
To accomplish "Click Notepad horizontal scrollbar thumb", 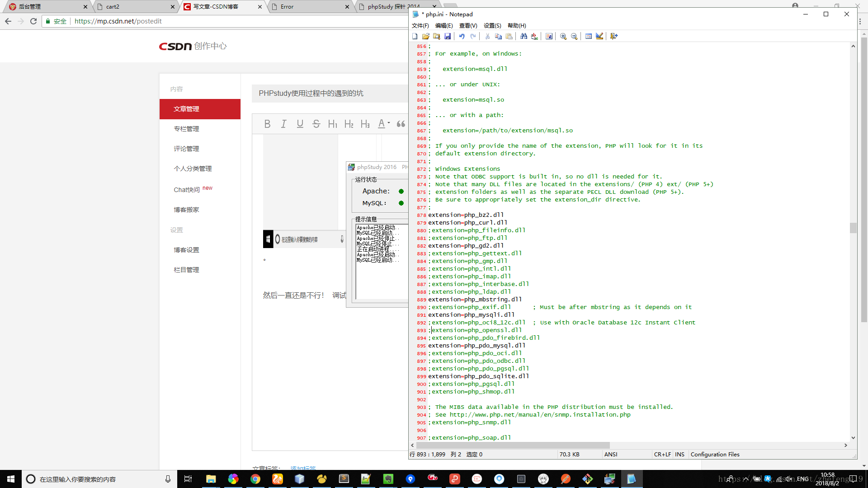I will pyautogui.click(x=513, y=445).
